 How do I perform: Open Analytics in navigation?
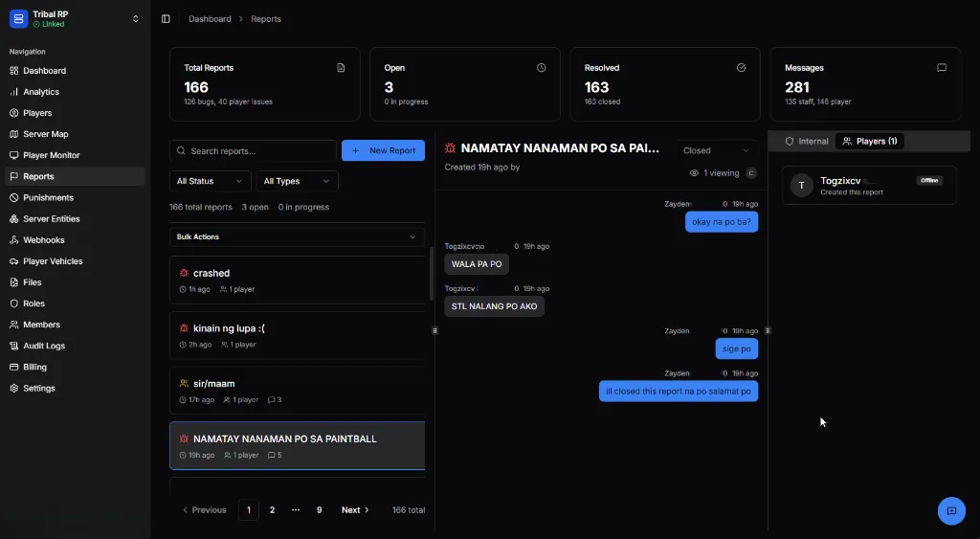point(75,92)
